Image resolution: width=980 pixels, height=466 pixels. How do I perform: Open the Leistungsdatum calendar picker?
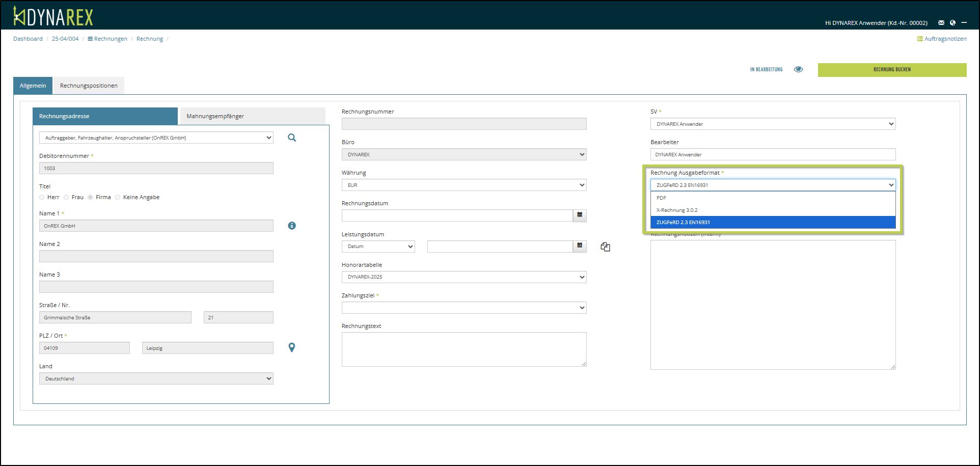[x=580, y=246]
